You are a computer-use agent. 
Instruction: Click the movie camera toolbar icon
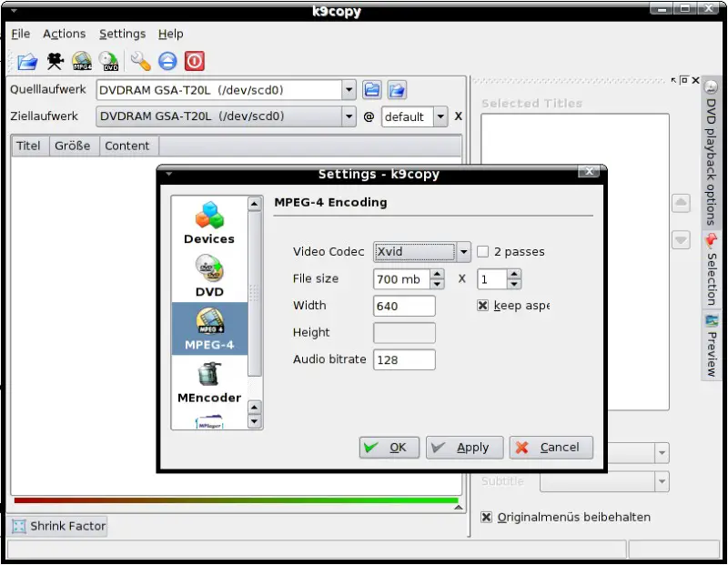55,61
